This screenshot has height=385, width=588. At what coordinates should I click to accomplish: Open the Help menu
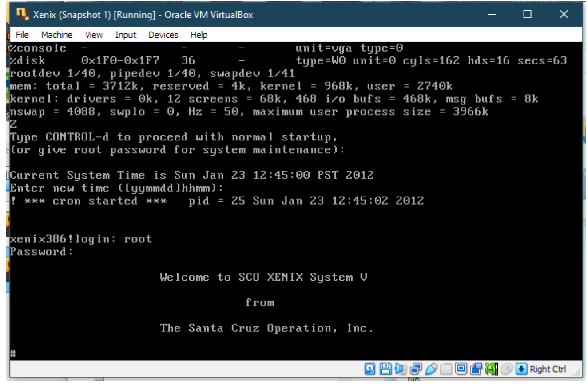(199, 35)
